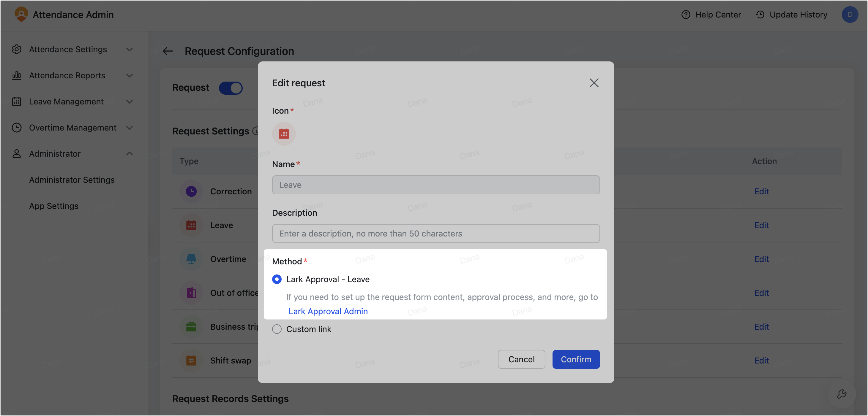Select the Overtime lamp icon
The width and height of the screenshot is (868, 416).
click(191, 259)
